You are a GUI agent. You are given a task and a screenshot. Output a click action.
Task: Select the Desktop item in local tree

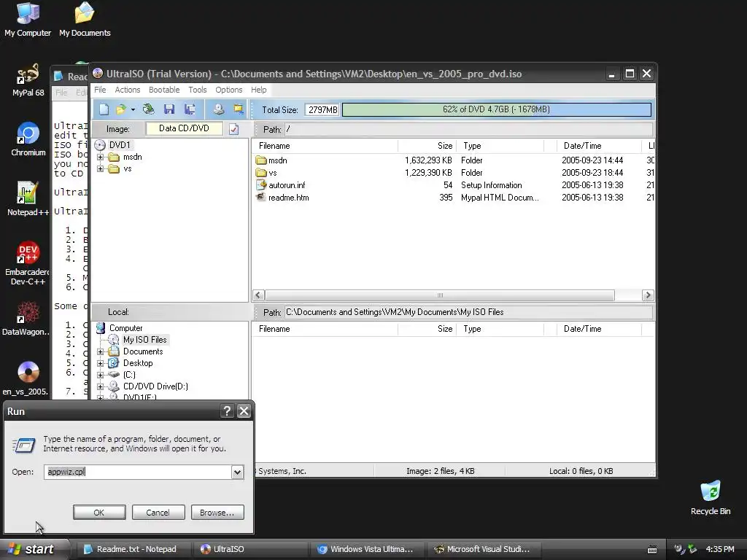click(x=138, y=363)
